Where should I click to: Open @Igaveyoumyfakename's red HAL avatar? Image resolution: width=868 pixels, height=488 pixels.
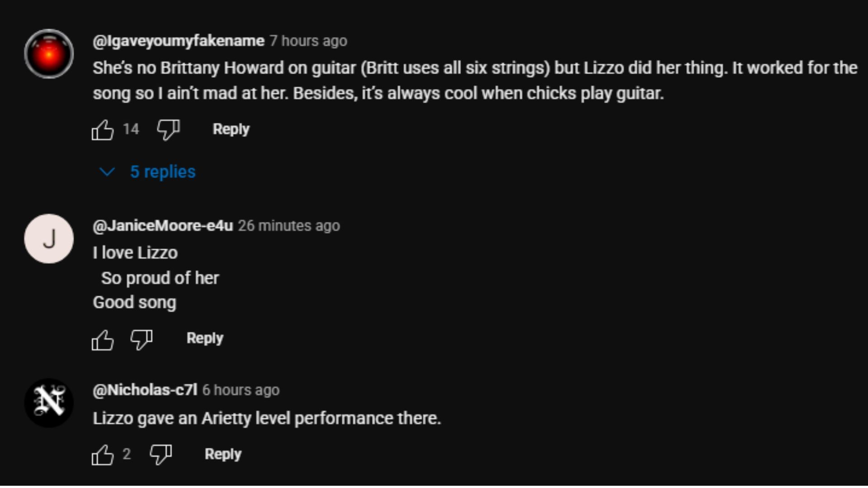tap(49, 54)
